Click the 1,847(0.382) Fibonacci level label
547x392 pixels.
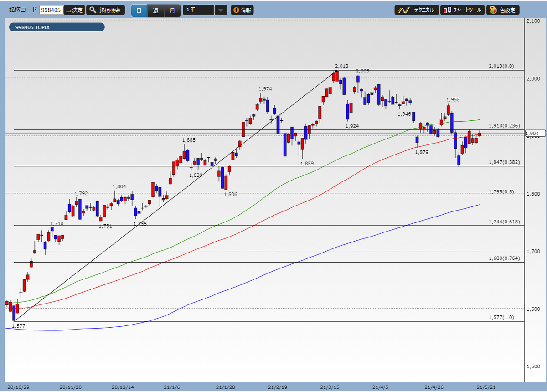(504, 162)
